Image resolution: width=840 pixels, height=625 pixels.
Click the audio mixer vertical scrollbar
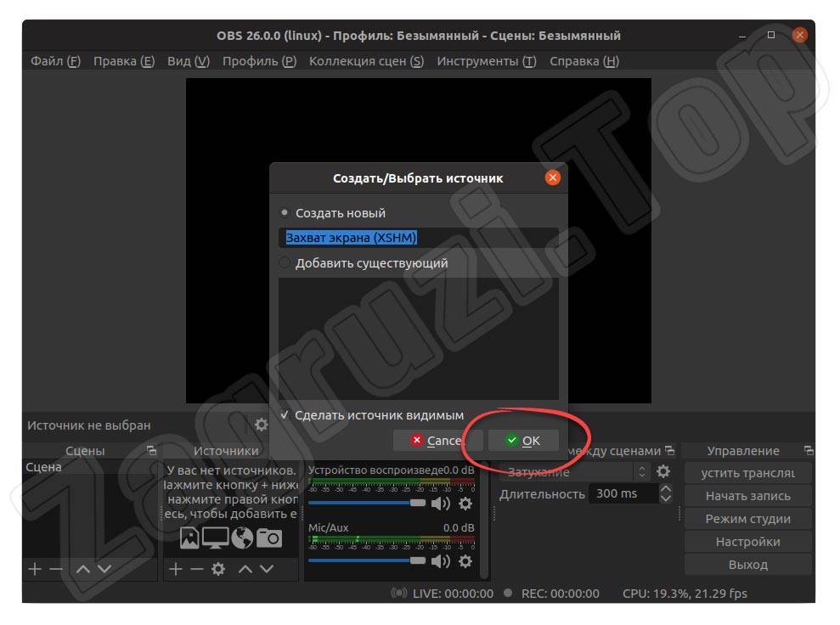tap(484, 521)
